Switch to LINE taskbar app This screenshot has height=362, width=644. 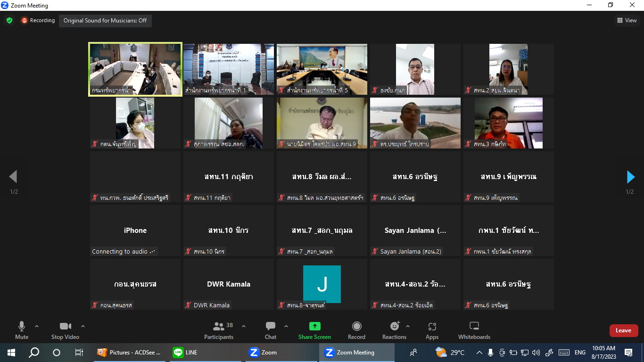click(x=205, y=352)
